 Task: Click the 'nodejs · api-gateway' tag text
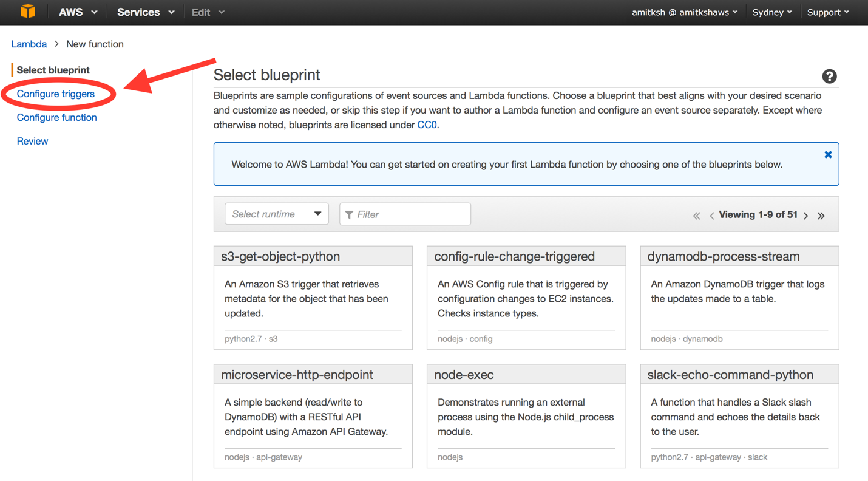(x=263, y=457)
